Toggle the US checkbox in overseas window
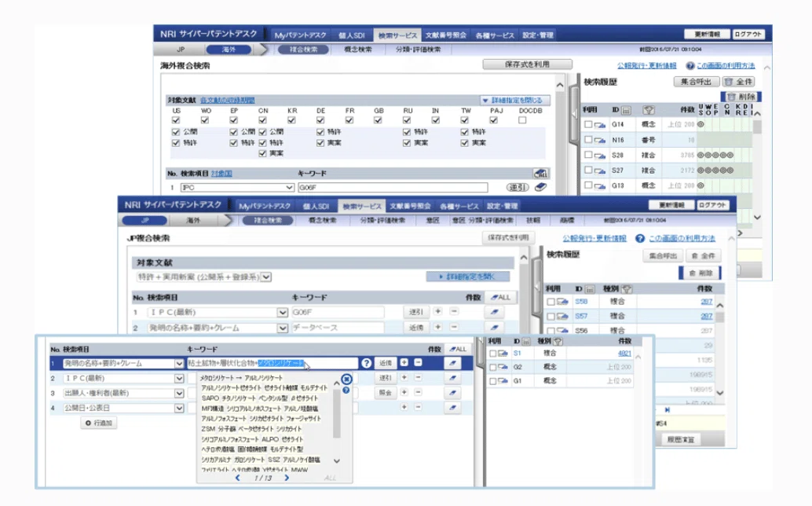 [176, 120]
